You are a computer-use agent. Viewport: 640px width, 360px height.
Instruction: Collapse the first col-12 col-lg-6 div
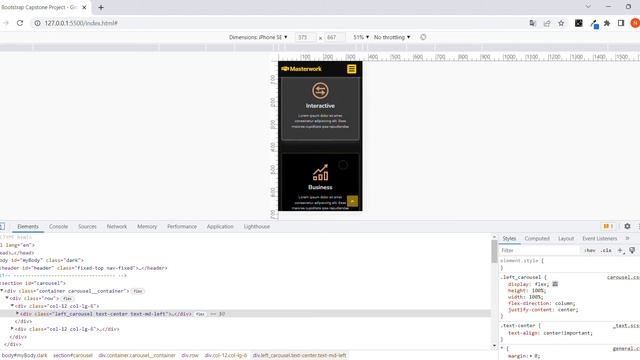(x=12, y=306)
